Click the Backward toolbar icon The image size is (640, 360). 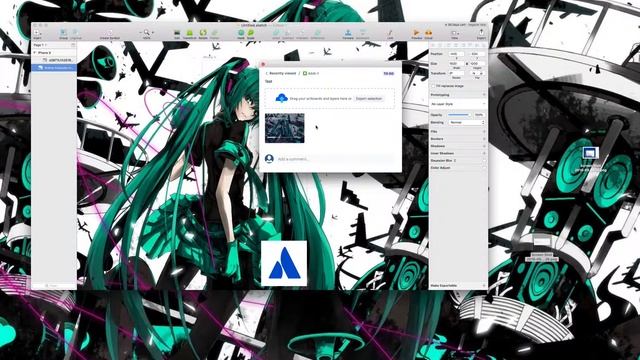[x=362, y=32]
